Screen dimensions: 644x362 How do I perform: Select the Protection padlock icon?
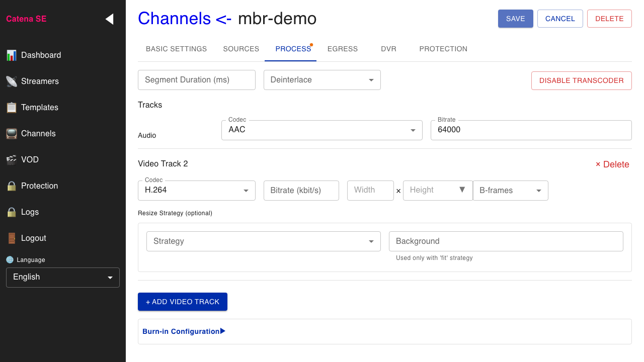(x=11, y=186)
